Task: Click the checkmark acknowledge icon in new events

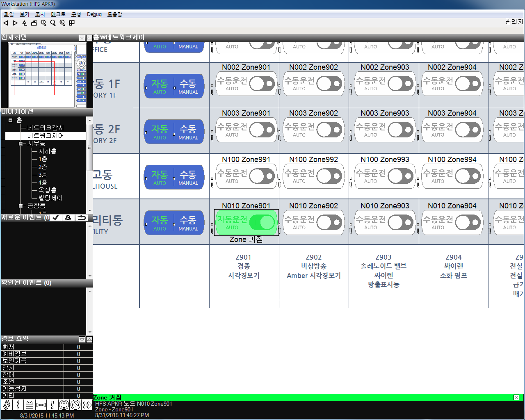Action: pos(56,217)
